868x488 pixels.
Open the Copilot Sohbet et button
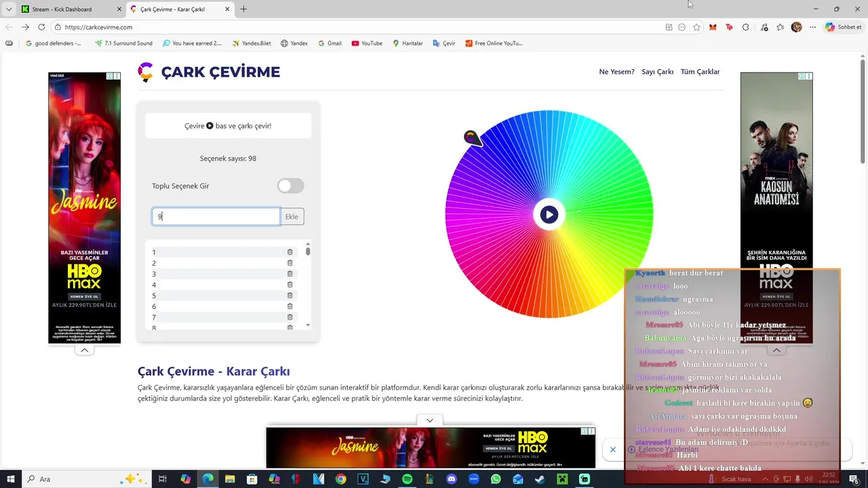click(x=843, y=27)
